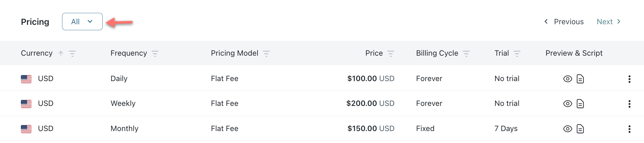Image resolution: width=644 pixels, height=143 pixels.
Task: Go to the Previous page
Action: coord(564,22)
